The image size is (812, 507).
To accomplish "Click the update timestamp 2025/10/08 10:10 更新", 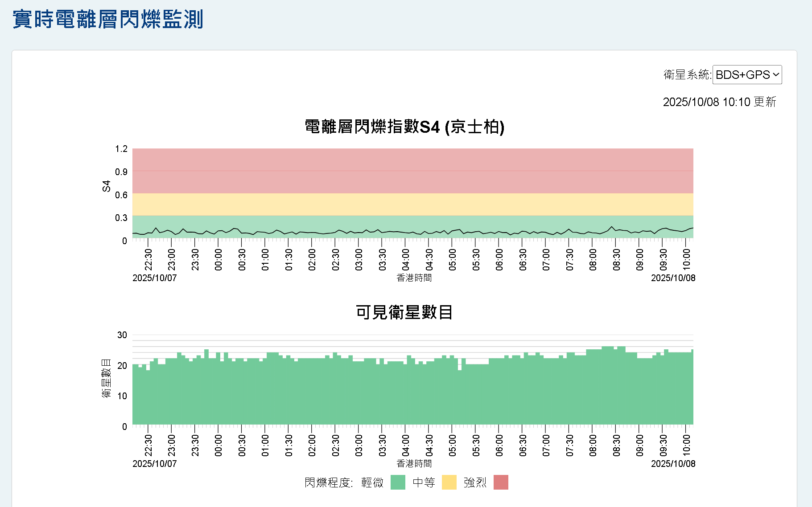I will (720, 102).
